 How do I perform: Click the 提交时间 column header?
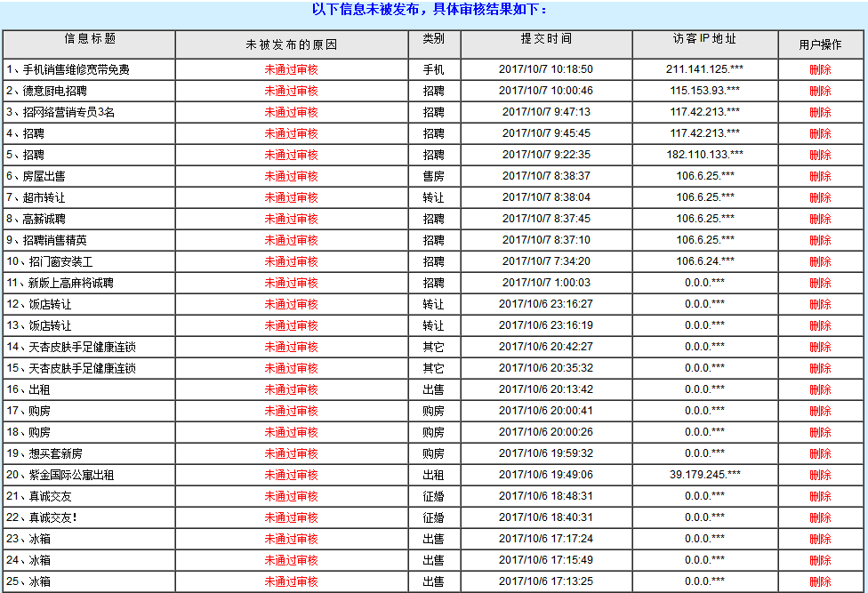(546, 40)
